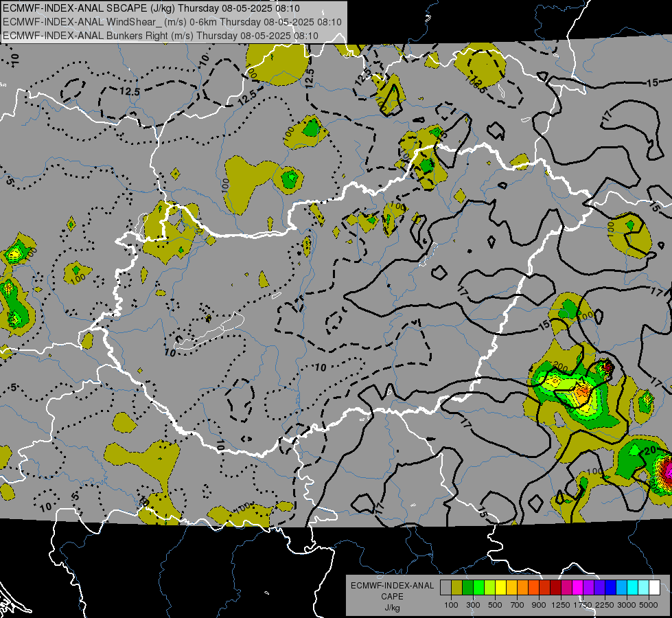Click the legend tick label 1250

[x=561, y=605]
